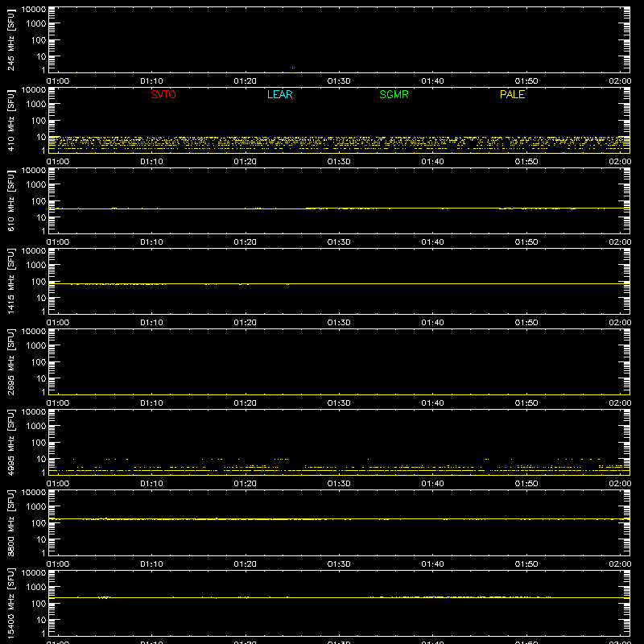
Task: Click the 10 tick label on 1415 MHz plot
Action: pos(41,298)
